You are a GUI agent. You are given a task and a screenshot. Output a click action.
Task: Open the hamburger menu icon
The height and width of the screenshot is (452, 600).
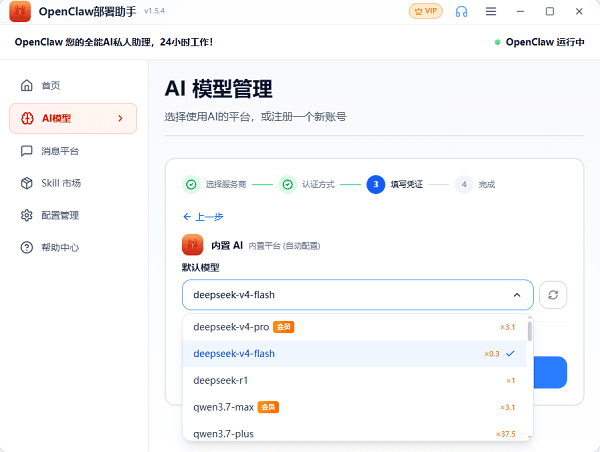pos(491,11)
